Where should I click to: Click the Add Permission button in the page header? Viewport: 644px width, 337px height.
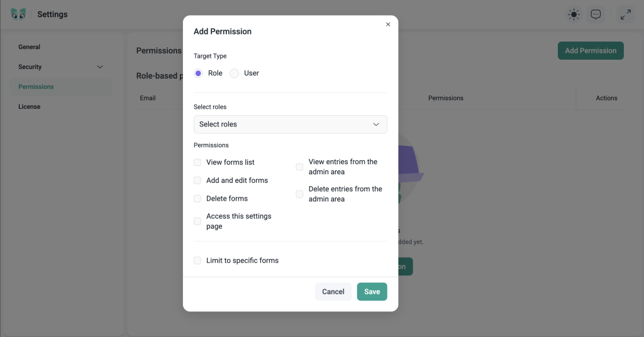click(x=591, y=50)
